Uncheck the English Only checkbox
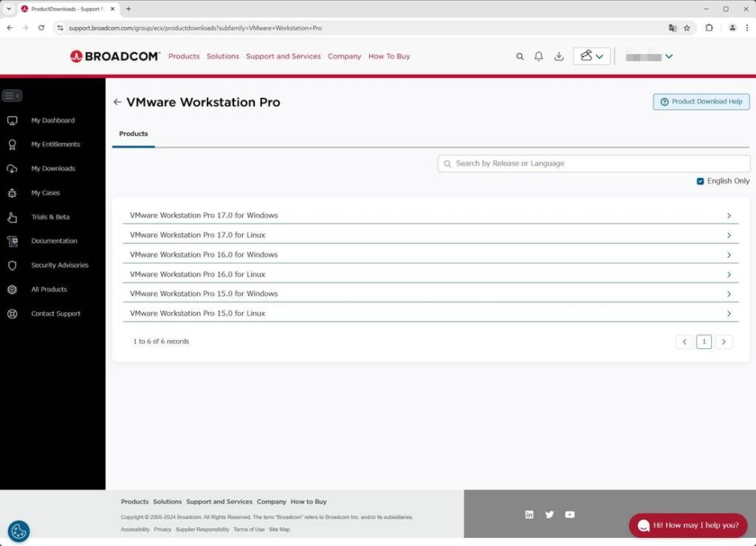756x546 pixels. click(x=701, y=181)
